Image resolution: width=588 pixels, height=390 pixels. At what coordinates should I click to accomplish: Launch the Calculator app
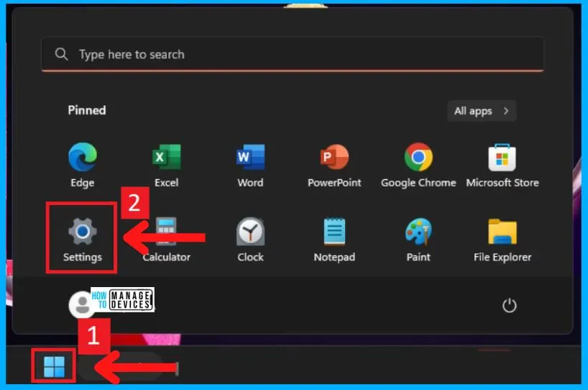tap(167, 240)
